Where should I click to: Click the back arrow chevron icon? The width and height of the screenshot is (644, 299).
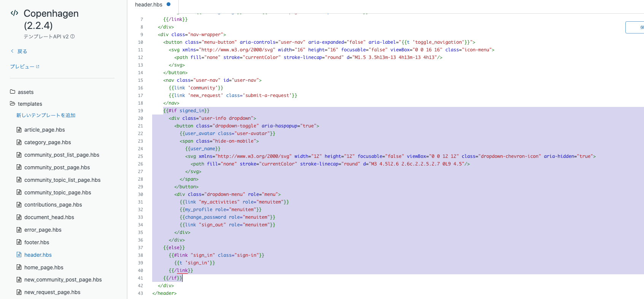tap(12, 51)
